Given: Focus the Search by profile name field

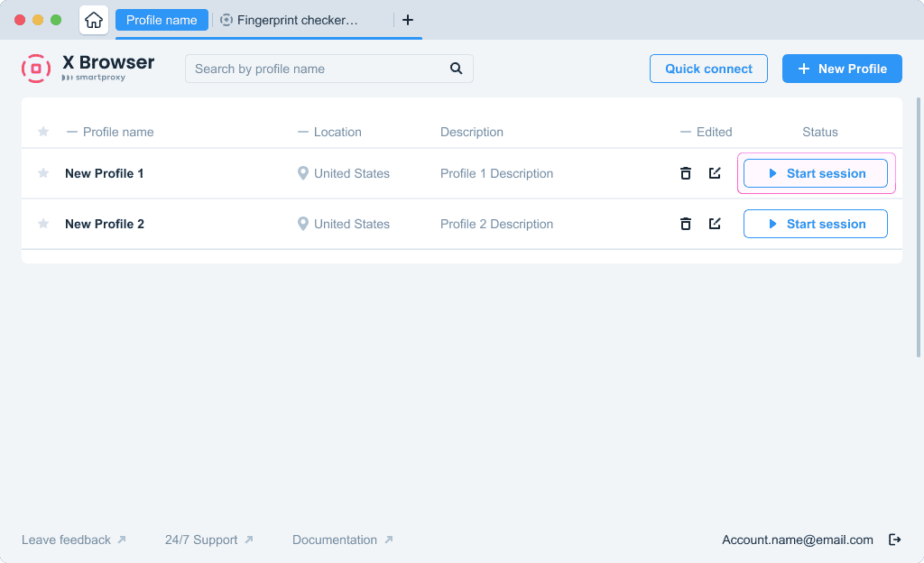Looking at the screenshot, I should coord(328,69).
